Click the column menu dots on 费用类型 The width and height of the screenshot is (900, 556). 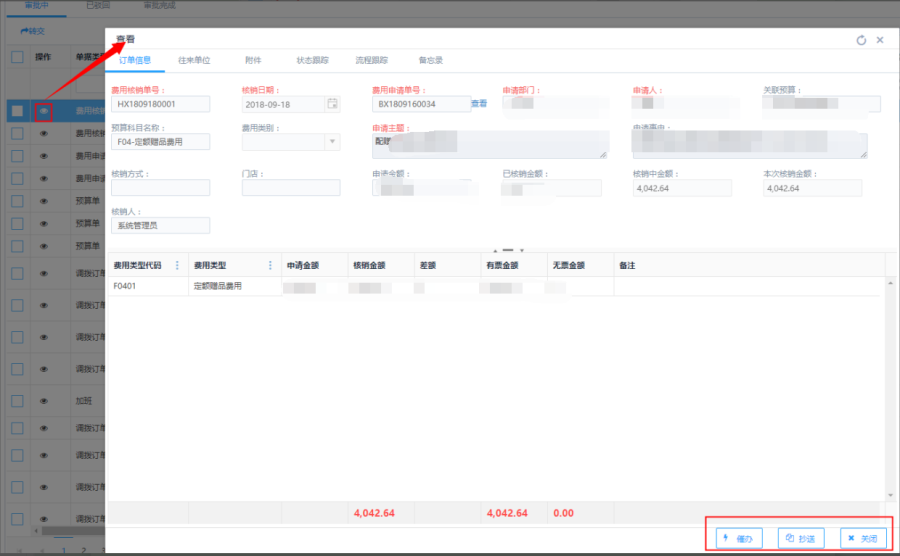(x=270, y=265)
